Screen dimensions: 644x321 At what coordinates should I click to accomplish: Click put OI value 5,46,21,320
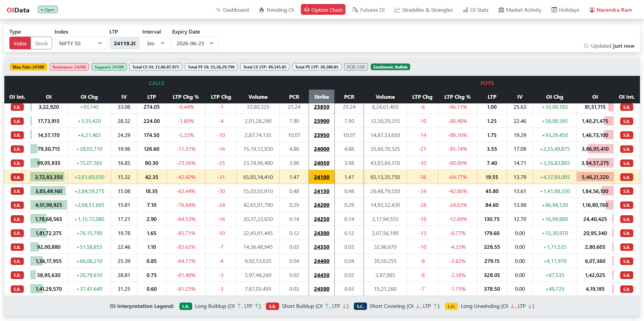[x=595, y=177]
